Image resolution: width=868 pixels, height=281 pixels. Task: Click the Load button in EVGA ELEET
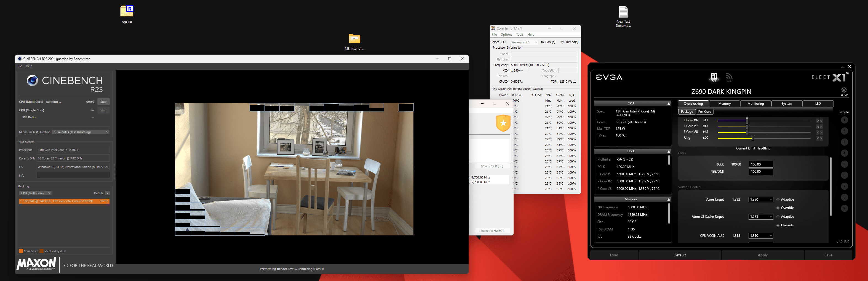coord(614,255)
